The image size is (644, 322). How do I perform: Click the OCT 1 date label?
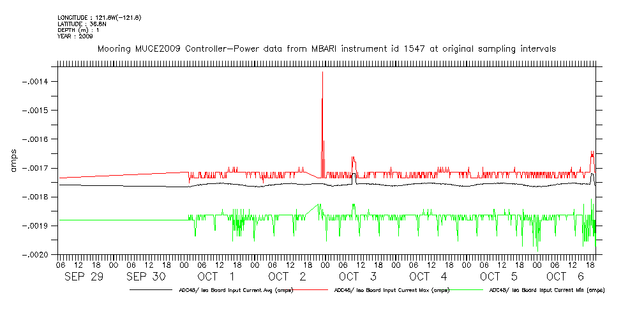coord(214,277)
